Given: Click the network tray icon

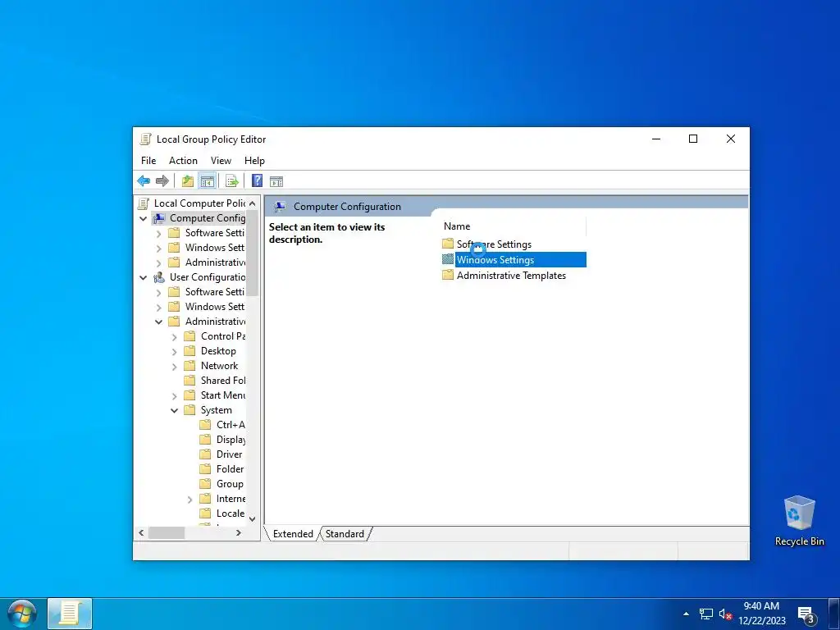Looking at the screenshot, I should [706, 614].
